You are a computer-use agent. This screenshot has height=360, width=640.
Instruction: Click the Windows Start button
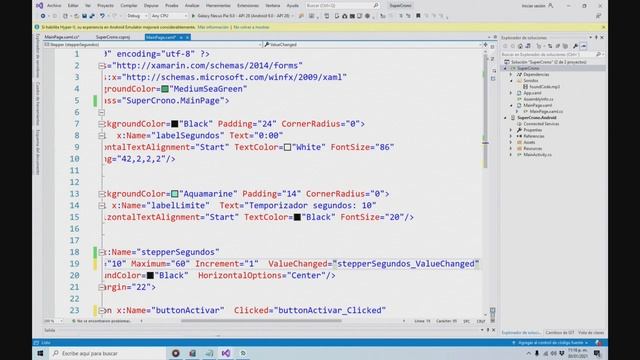pos(40,353)
